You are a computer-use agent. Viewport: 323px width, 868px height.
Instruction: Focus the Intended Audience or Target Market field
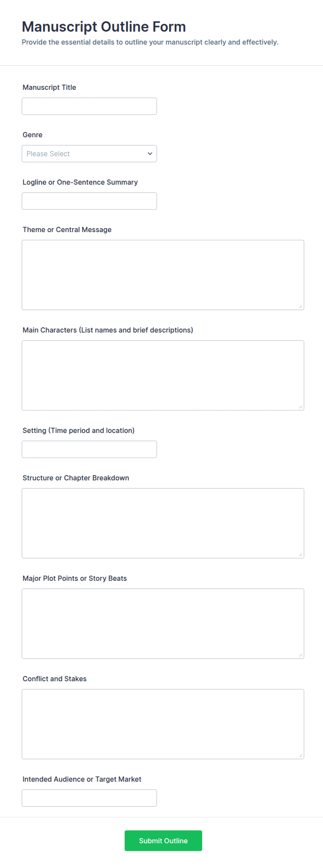[x=89, y=798]
